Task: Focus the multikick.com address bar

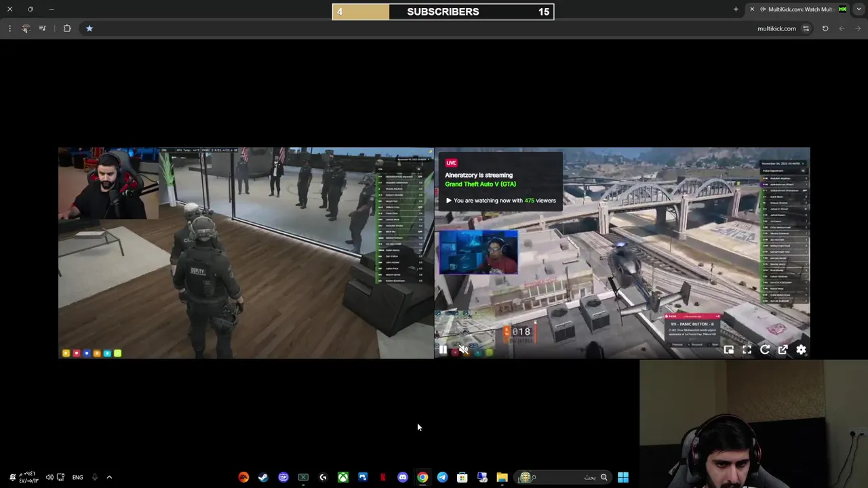Action: point(448,28)
